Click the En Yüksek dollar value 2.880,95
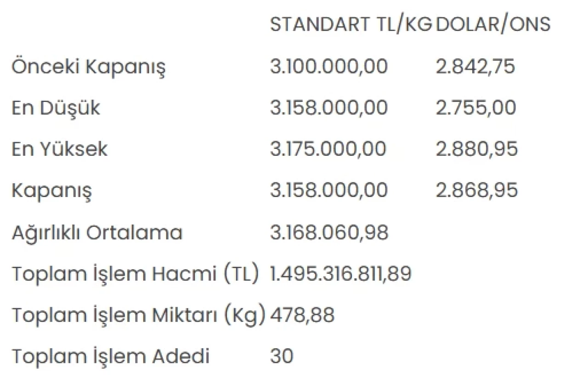The height and width of the screenshot is (378, 588). click(x=477, y=149)
